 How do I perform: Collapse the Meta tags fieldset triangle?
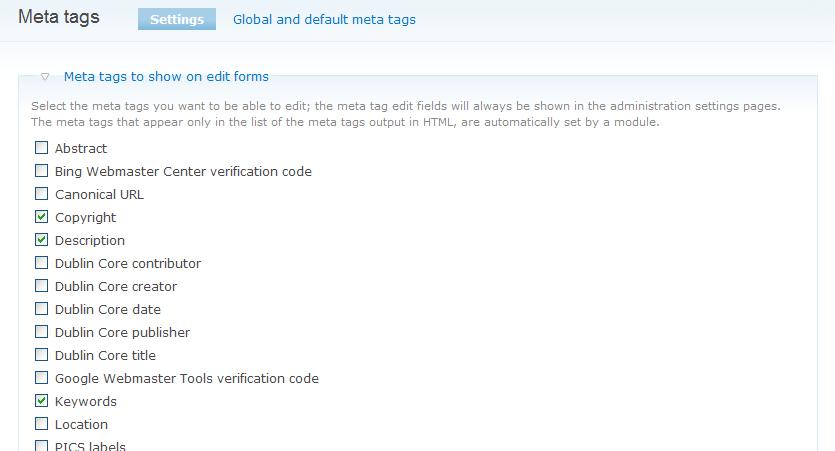(45, 76)
